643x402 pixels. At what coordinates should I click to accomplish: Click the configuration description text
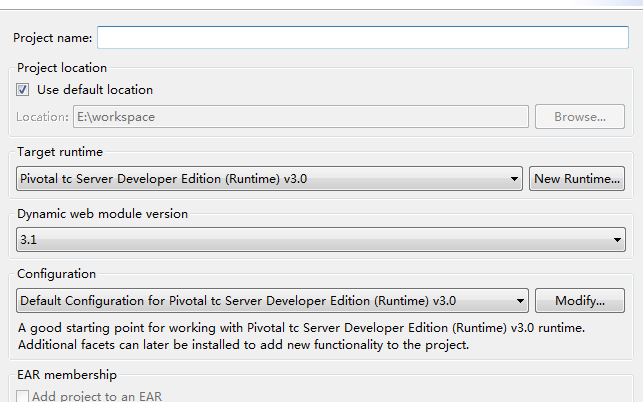click(301, 336)
